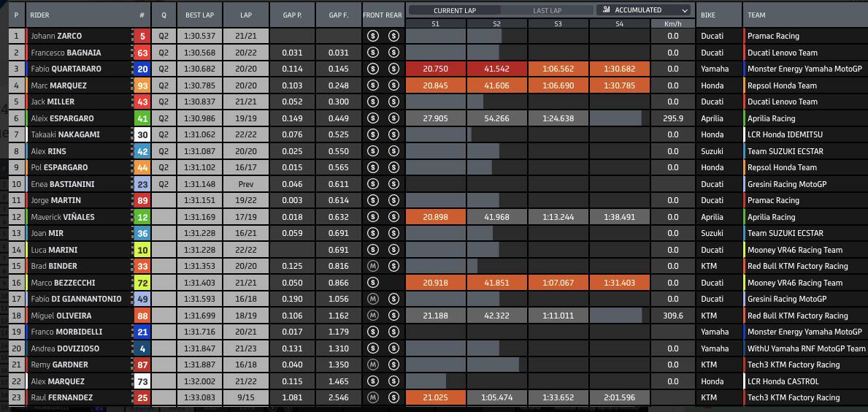This screenshot has height=412, width=868.
Task: Click Rins' front tyre icon
Action: click(372, 151)
